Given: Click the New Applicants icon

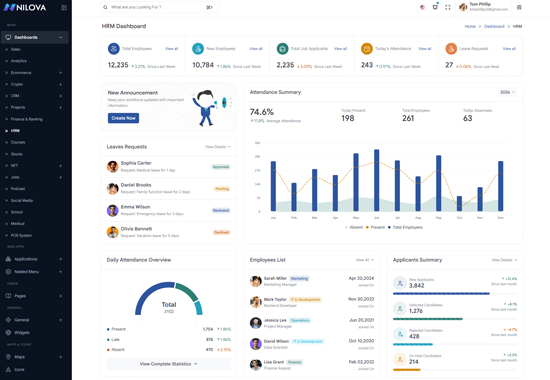Looking at the screenshot, I should (x=400, y=283).
